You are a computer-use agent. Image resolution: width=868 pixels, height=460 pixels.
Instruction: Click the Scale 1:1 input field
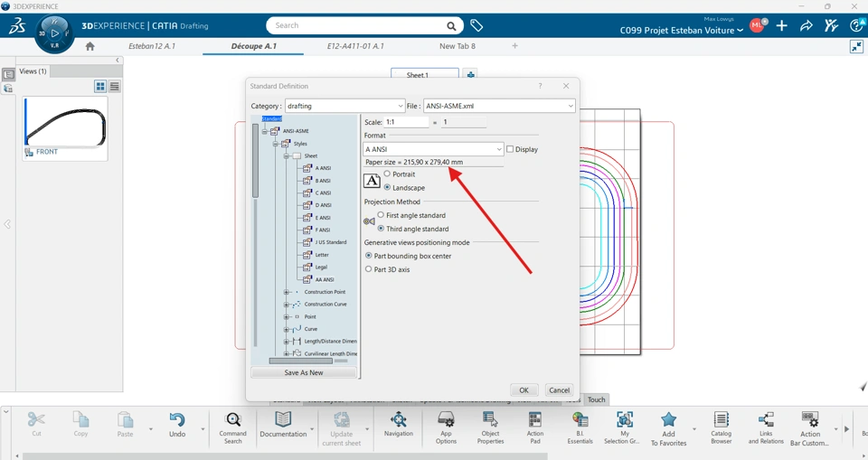point(406,122)
